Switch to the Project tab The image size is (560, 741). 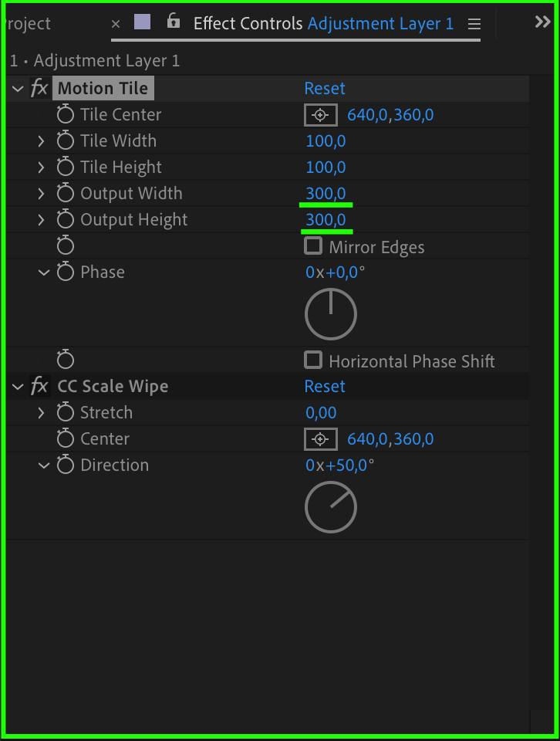[26, 24]
